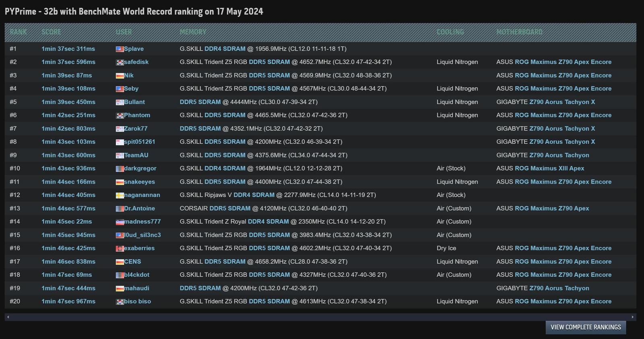Click the RANK column header

pos(18,32)
